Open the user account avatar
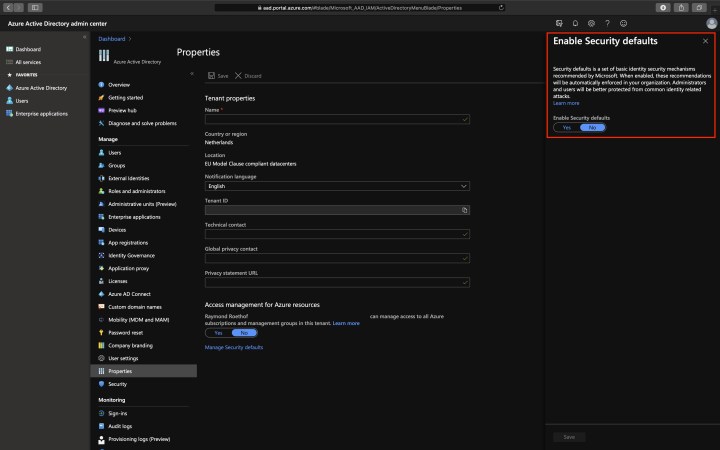The width and height of the screenshot is (720, 450). [x=710, y=22]
